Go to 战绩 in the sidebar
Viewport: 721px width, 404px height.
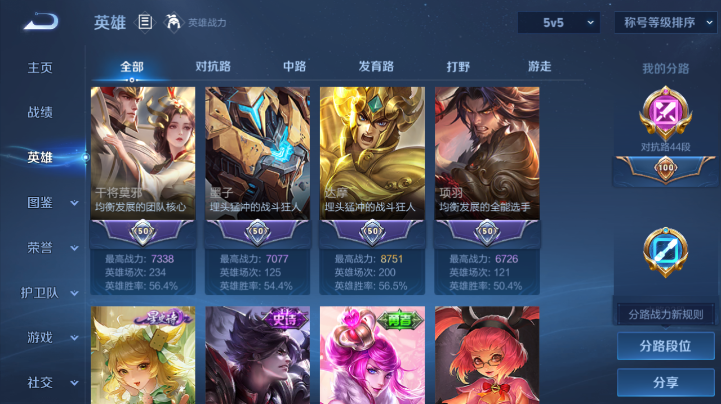(x=40, y=112)
